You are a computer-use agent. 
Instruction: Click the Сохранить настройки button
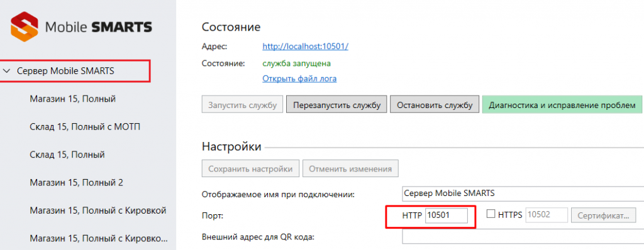pos(250,169)
